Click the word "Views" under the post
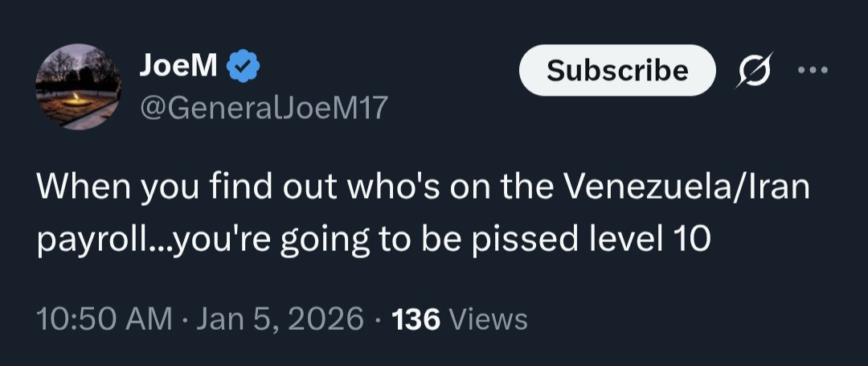This screenshot has height=366, width=868. [489, 319]
